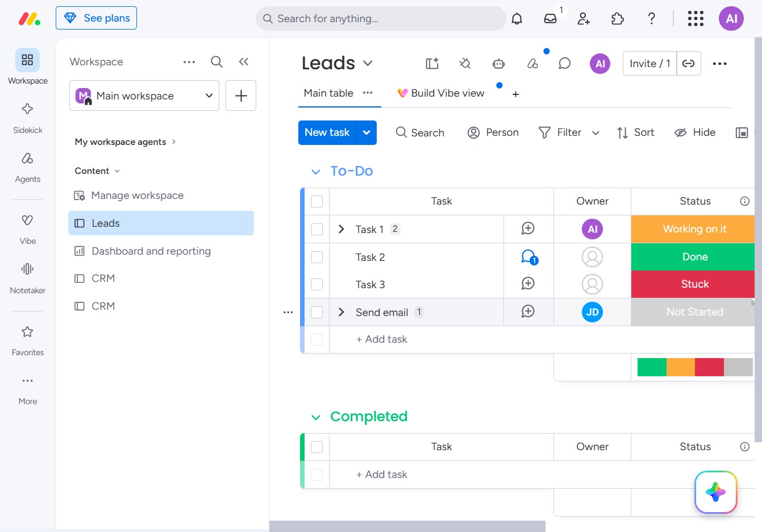762x532 pixels.
Task: Click the enhance board sparkle icon
Action: click(432, 64)
